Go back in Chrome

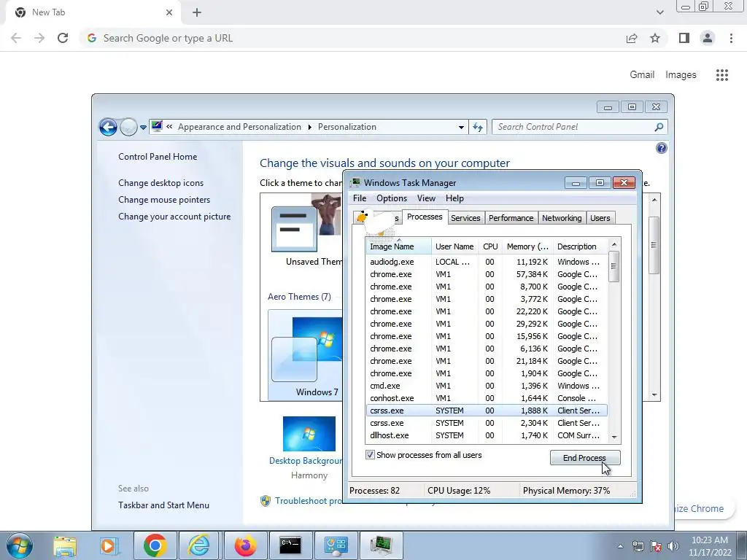tap(16, 38)
